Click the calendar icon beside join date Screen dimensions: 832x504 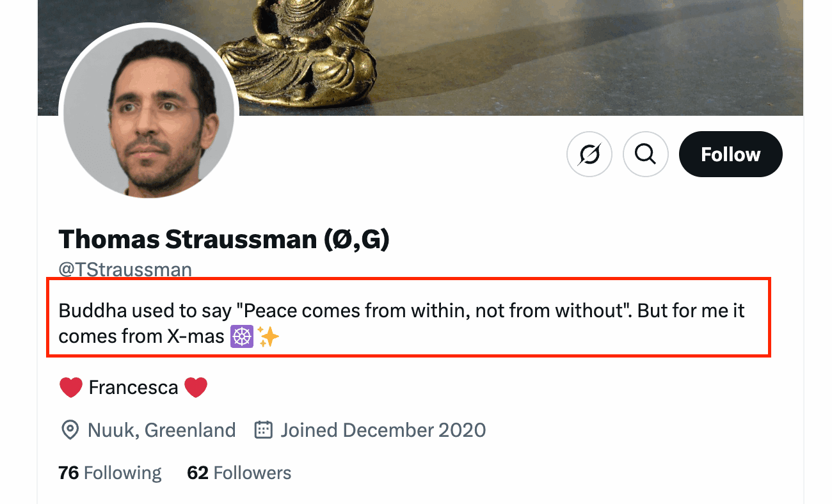[264, 430]
